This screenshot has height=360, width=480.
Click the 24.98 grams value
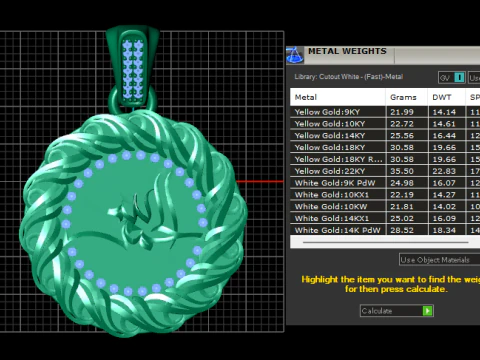(402, 183)
